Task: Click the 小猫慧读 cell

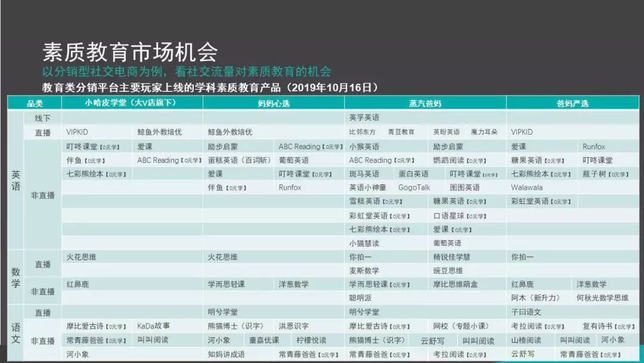Action: [364, 244]
